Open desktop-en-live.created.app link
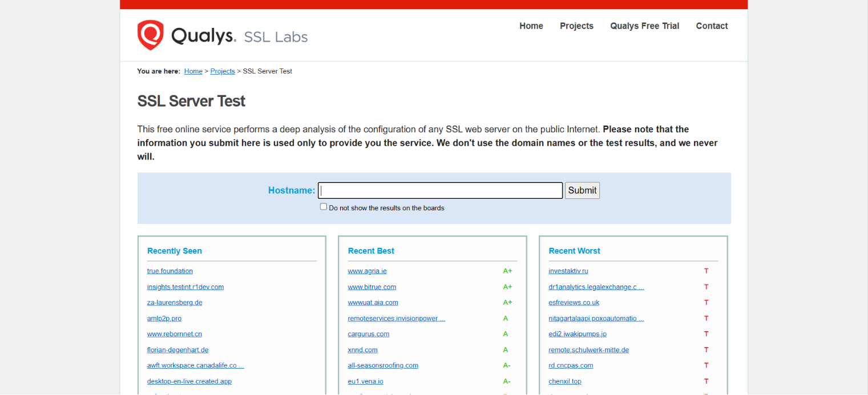Viewport: 868px width, 395px height. click(x=189, y=381)
